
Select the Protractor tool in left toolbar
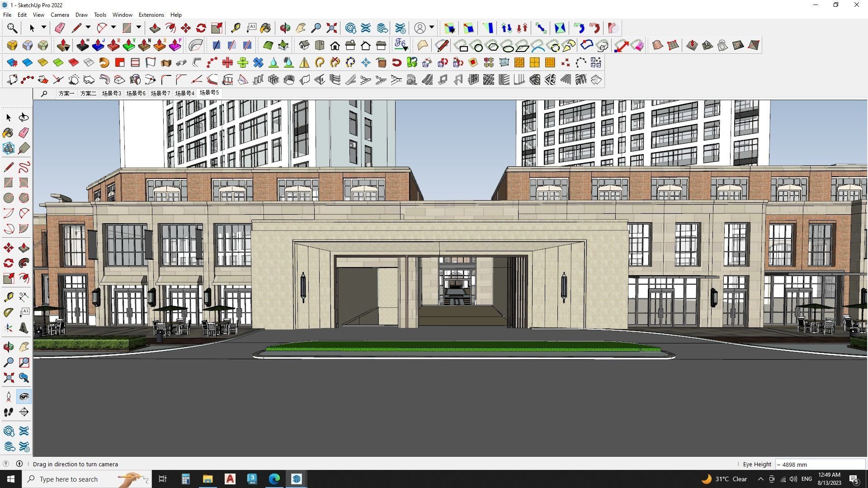tap(8, 312)
